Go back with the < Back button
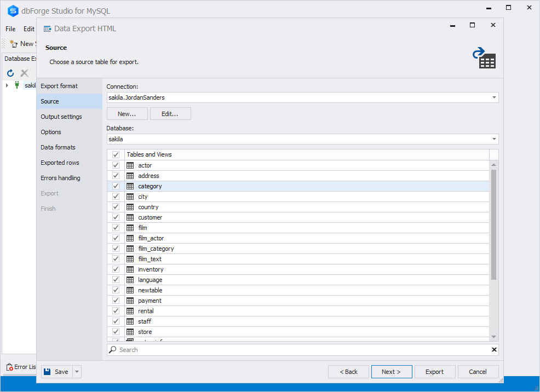The width and height of the screenshot is (540, 392). click(348, 372)
